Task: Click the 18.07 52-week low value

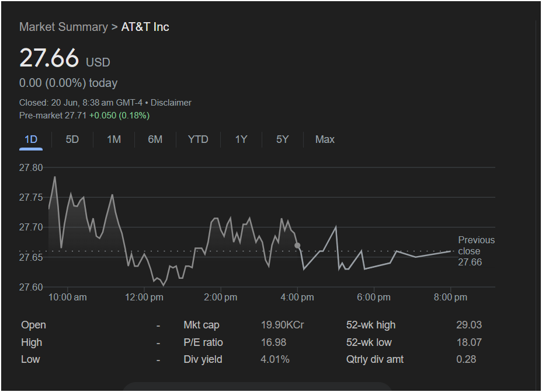Action: (x=469, y=342)
